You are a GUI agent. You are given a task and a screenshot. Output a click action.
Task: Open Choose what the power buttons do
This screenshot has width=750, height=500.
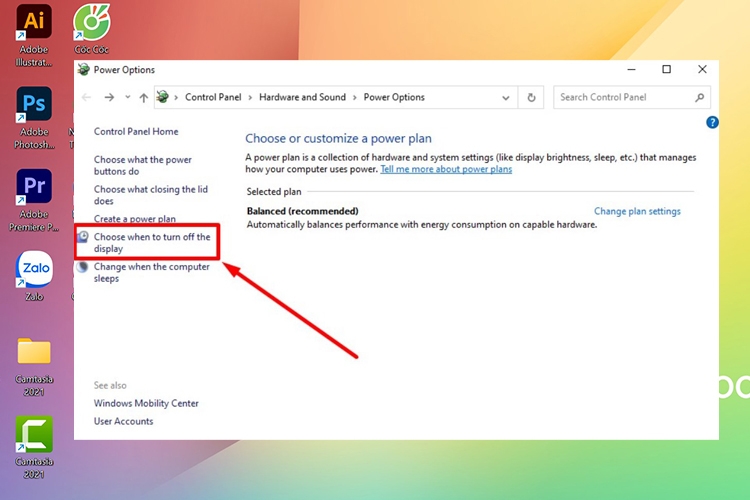click(x=143, y=166)
